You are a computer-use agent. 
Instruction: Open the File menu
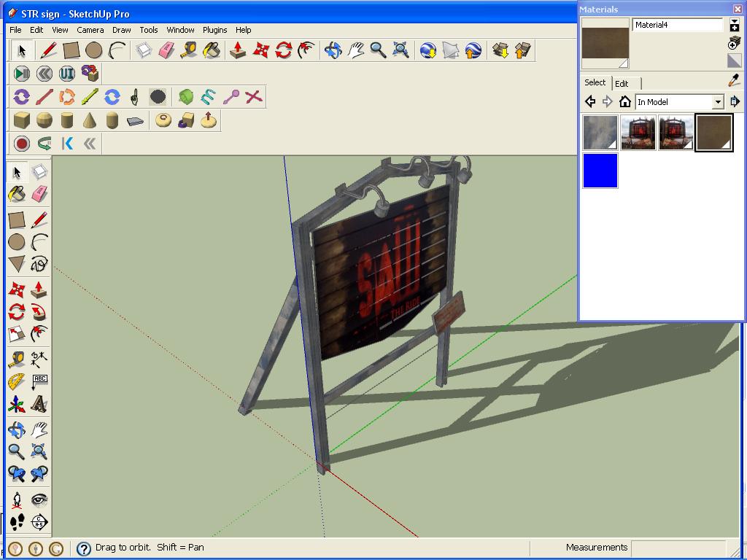click(15, 29)
